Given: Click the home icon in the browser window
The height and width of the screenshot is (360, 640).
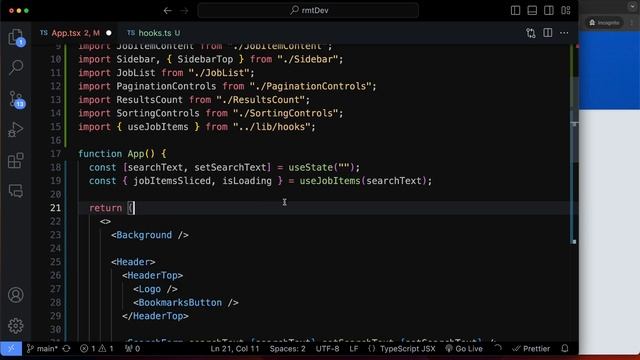Looking at the screenshot, I should click(x=592, y=22).
